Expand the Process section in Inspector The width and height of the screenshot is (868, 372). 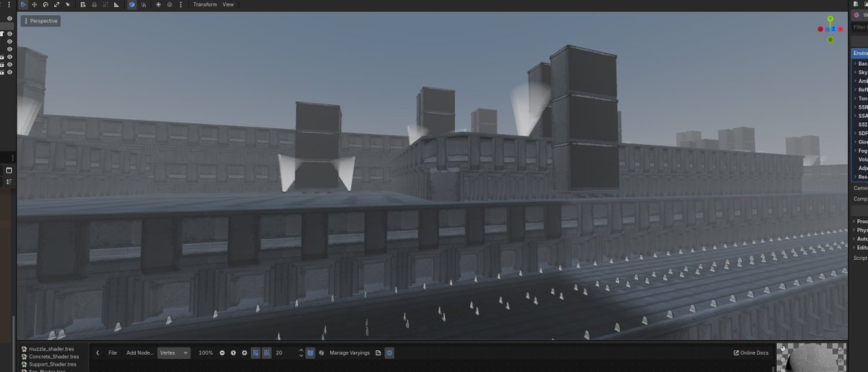tap(861, 221)
